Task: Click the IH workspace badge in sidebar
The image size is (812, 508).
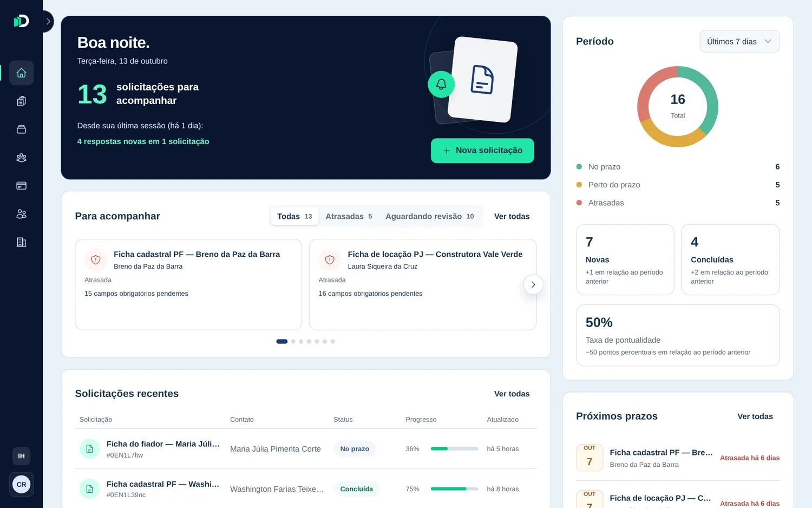Action: [22, 456]
